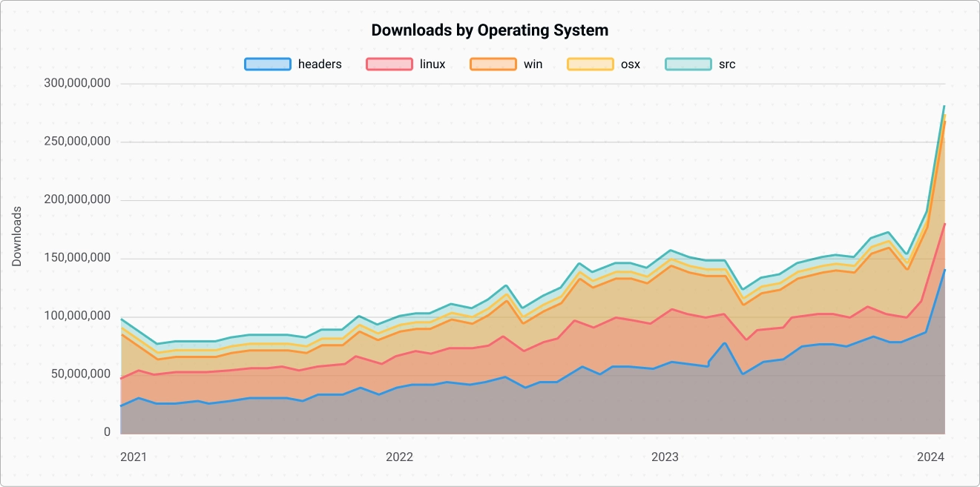
Task: Hide the osx series via its label
Action: [x=631, y=64]
